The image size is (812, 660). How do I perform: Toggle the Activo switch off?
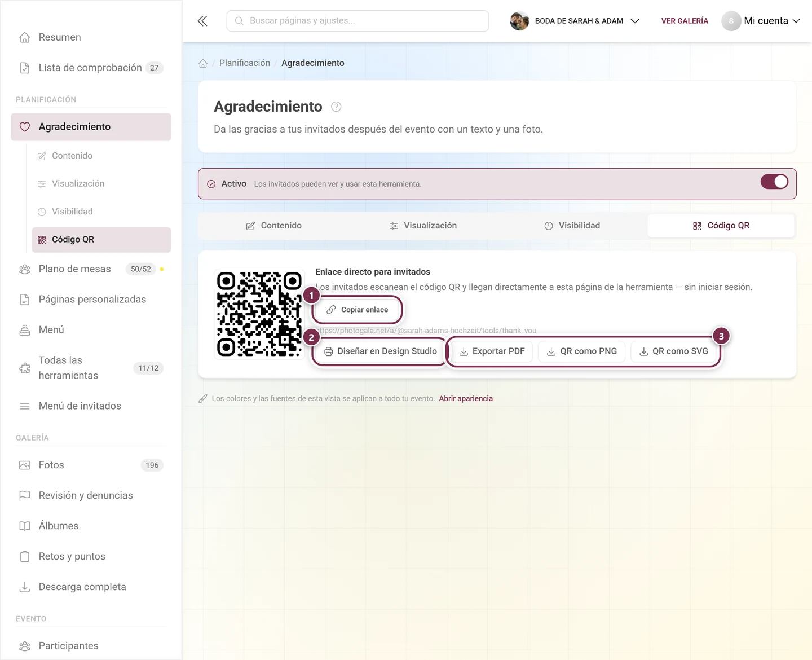(x=774, y=182)
